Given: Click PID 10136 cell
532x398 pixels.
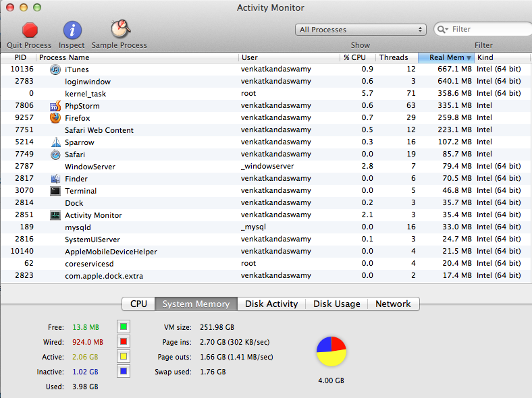Looking at the screenshot, I should point(22,69).
